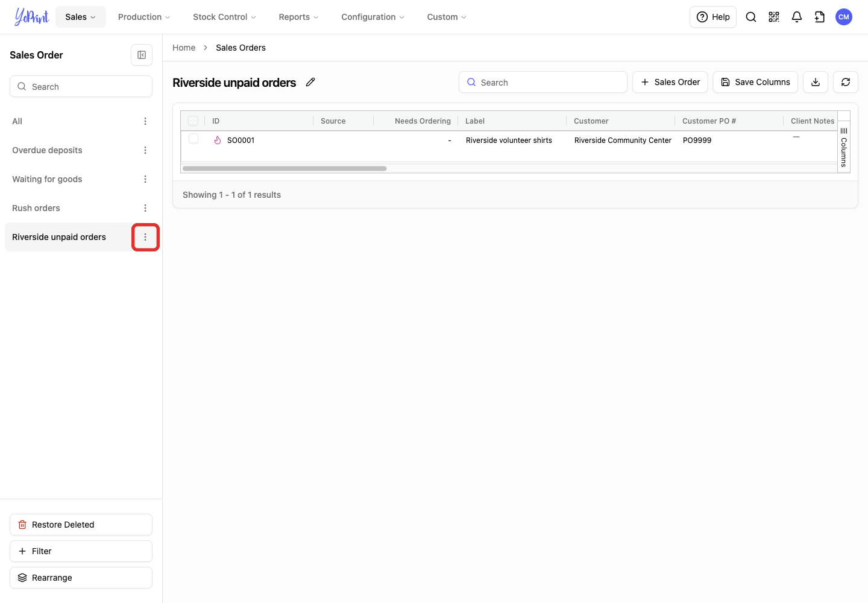The width and height of the screenshot is (868, 603).
Task: Open options menu for All view
Action: [x=145, y=121]
